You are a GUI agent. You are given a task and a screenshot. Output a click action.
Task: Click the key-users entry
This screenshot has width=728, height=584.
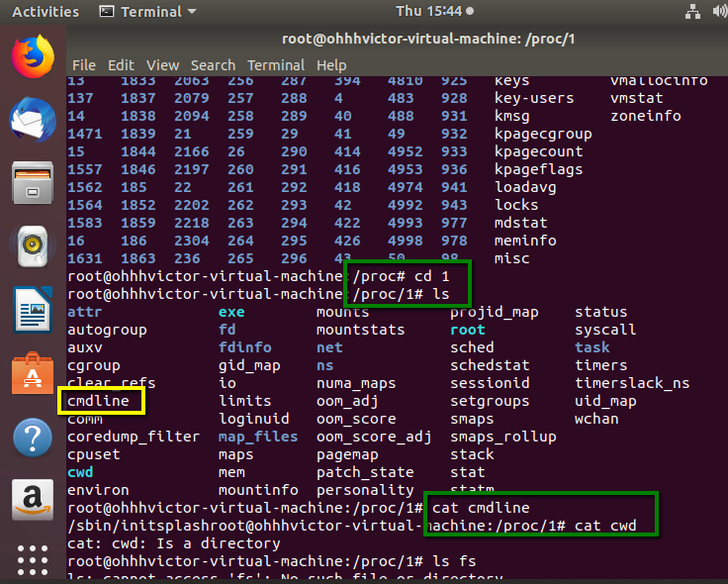click(x=534, y=99)
